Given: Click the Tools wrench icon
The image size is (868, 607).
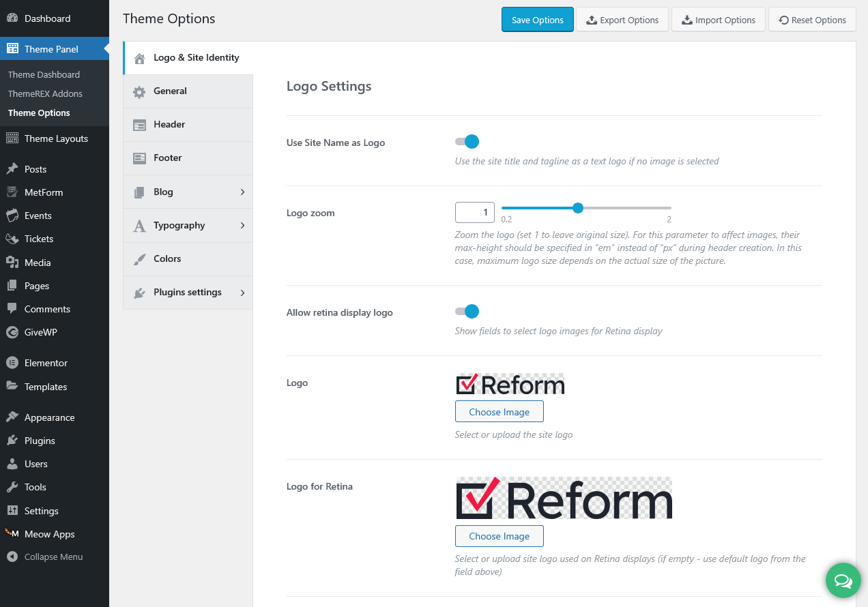Looking at the screenshot, I should 12,487.
